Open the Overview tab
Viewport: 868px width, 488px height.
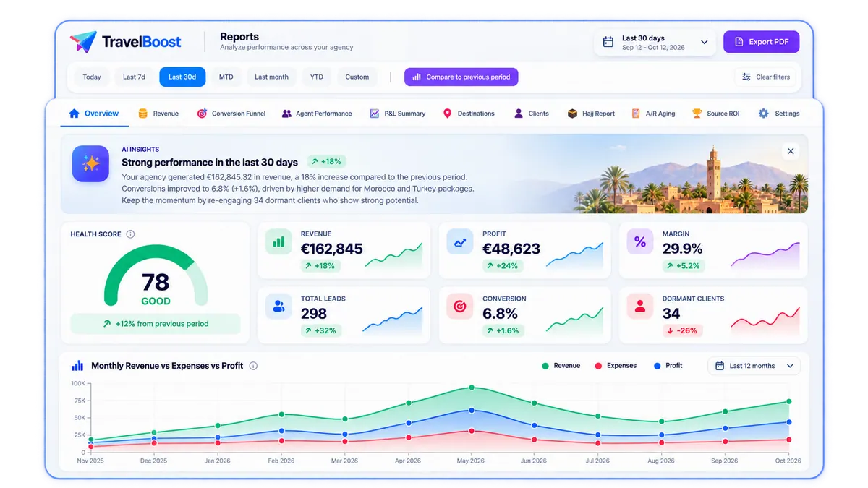93,114
